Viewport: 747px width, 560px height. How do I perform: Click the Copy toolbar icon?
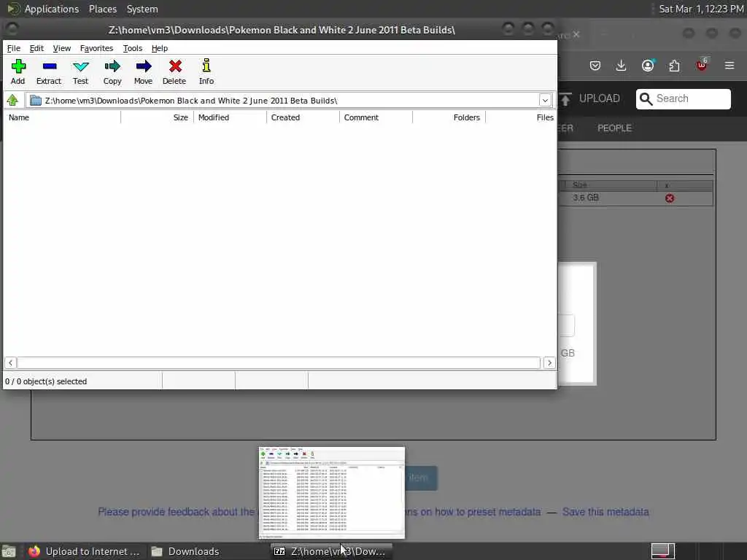click(x=112, y=66)
